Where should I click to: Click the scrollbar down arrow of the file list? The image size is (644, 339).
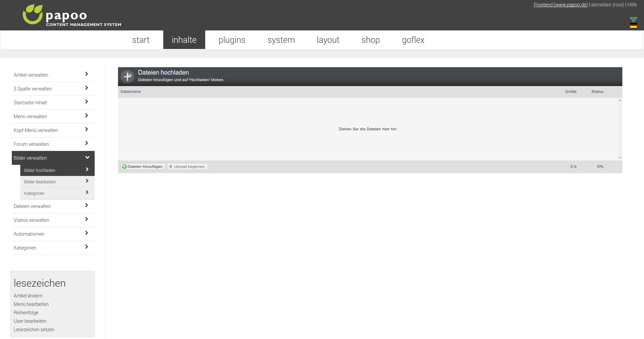[x=620, y=157]
